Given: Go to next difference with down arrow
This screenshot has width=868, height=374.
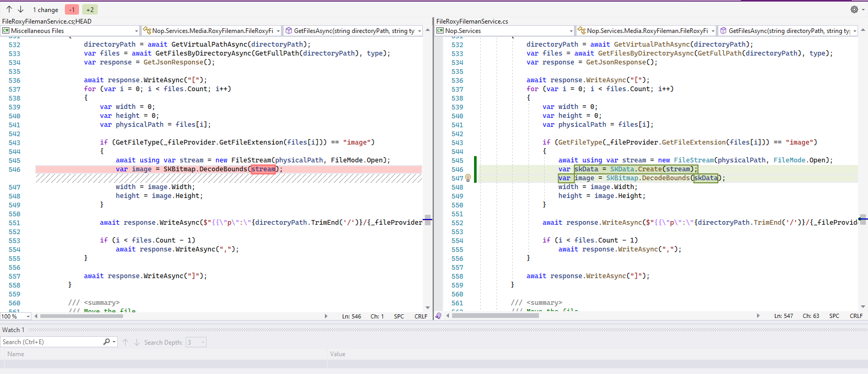Looking at the screenshot, I should pos(21,9).
